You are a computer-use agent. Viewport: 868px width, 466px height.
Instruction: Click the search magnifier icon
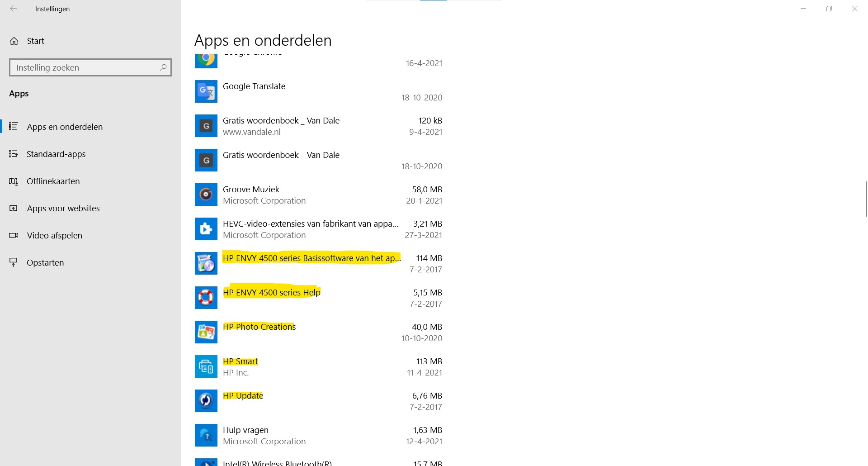(x=163, y=67)
